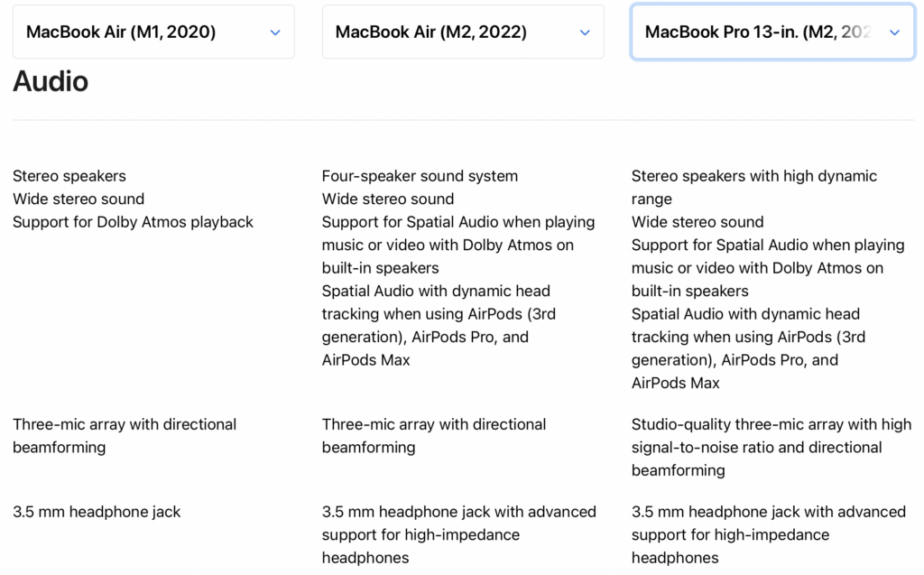Screen dimensions: 924x575
Task: Click 'AirPods Max' text in MacBook Pro column
Action: 675,383
